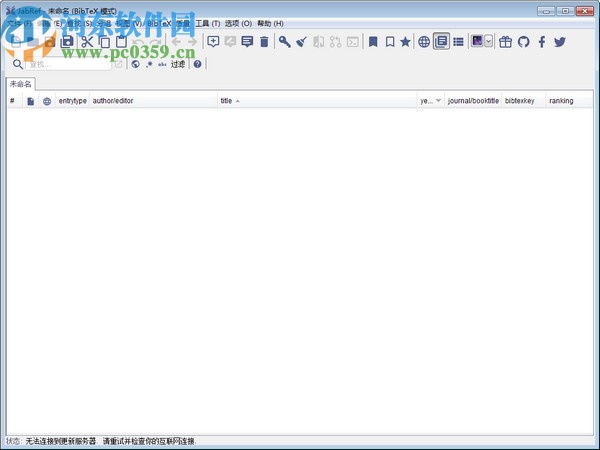This screenshot has height=450, width=600.
Task: Select the 未命名 library tab
Action: [20, 84]
